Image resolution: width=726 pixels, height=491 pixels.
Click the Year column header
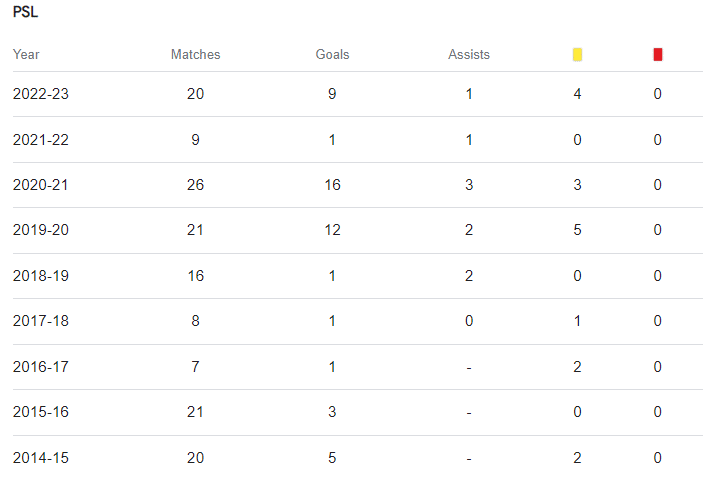tap(26, 55)
